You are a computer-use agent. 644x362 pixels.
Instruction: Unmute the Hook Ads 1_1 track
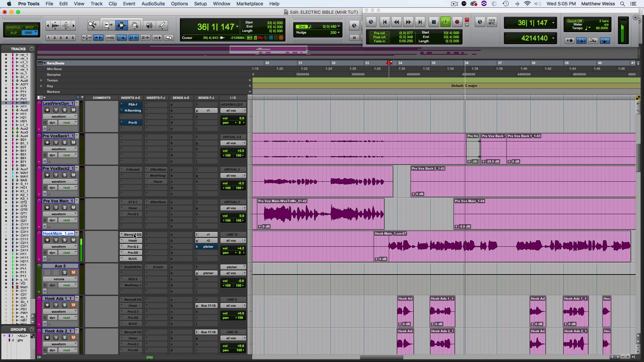(x=73, y=305)
